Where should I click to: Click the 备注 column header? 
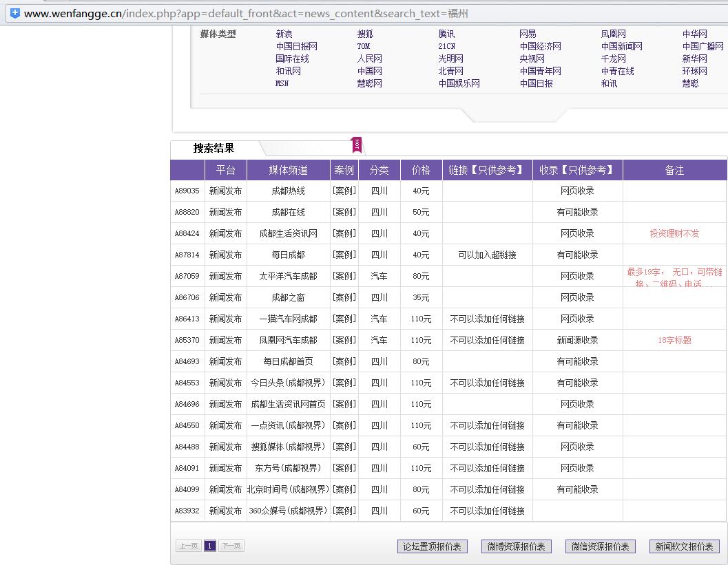(x=674, y=170)
